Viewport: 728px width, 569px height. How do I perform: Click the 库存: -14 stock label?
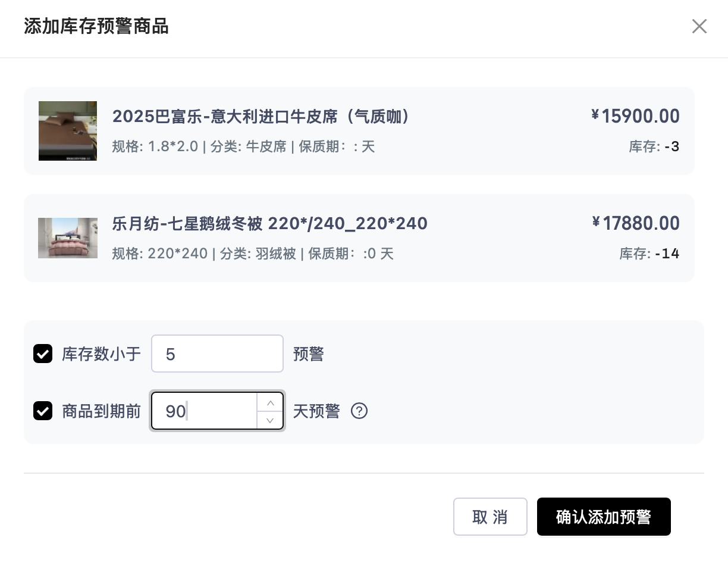[649, 254]
